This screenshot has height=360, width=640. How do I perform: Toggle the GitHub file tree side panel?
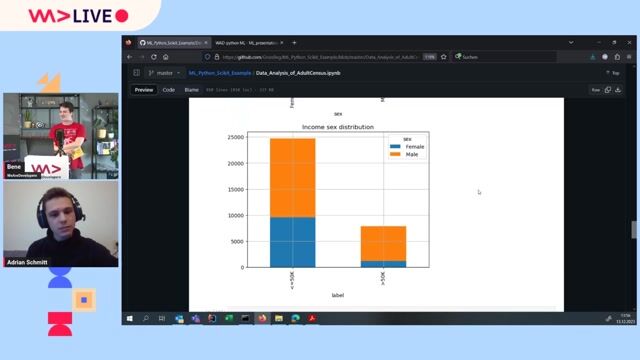coord(136,73)
